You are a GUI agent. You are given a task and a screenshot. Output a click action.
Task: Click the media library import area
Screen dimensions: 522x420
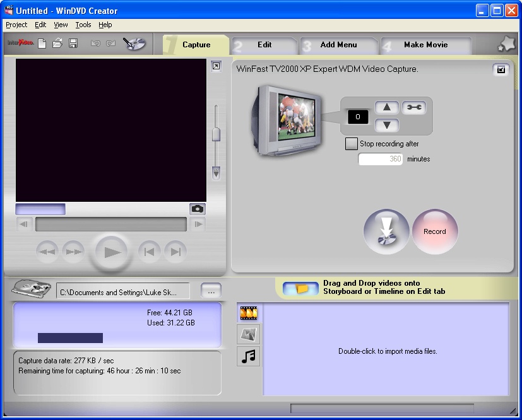point(386,349)
